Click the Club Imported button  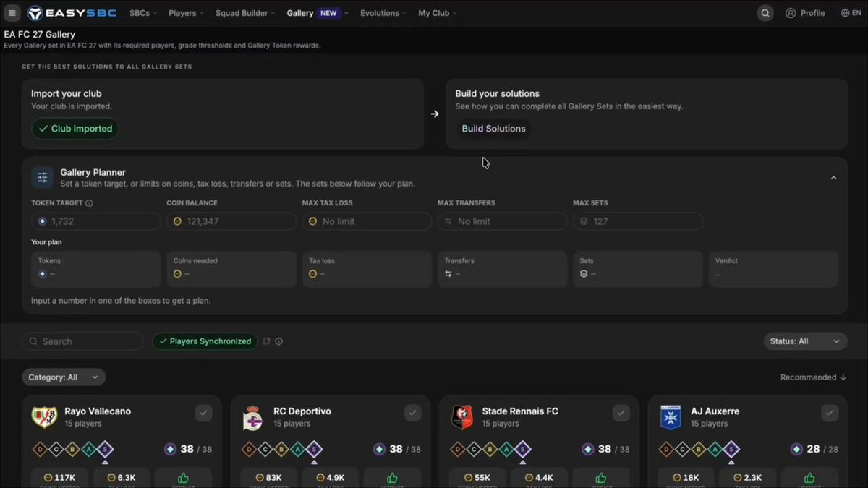pos(75,129)
